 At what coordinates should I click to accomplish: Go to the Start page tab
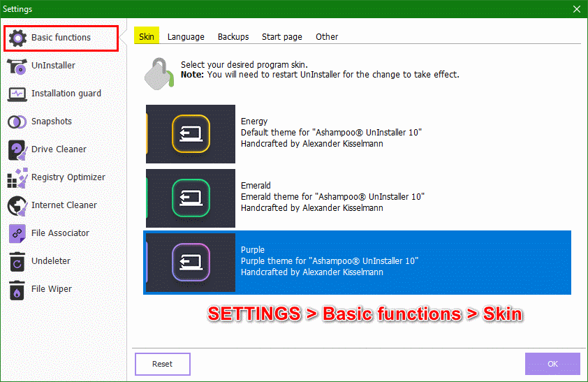click(282, 37)
